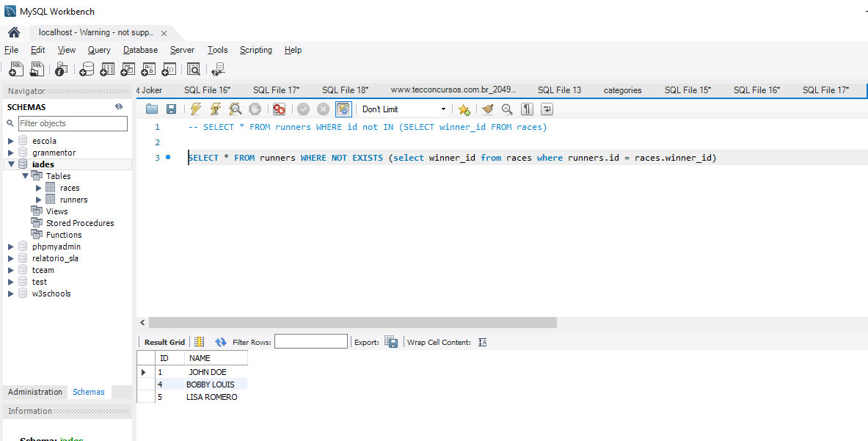Create a new view icon
Viewport: 868px width, 441px height.
tap(128, 69)
